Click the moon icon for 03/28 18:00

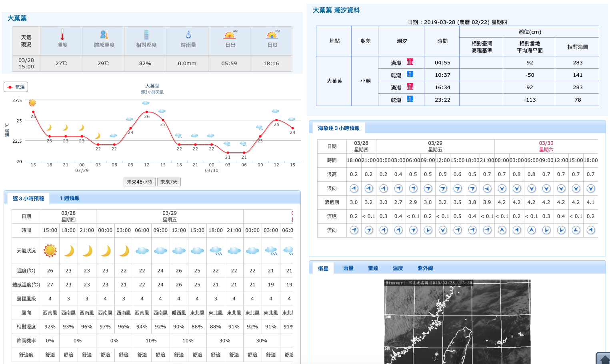[x=69, y=251]
